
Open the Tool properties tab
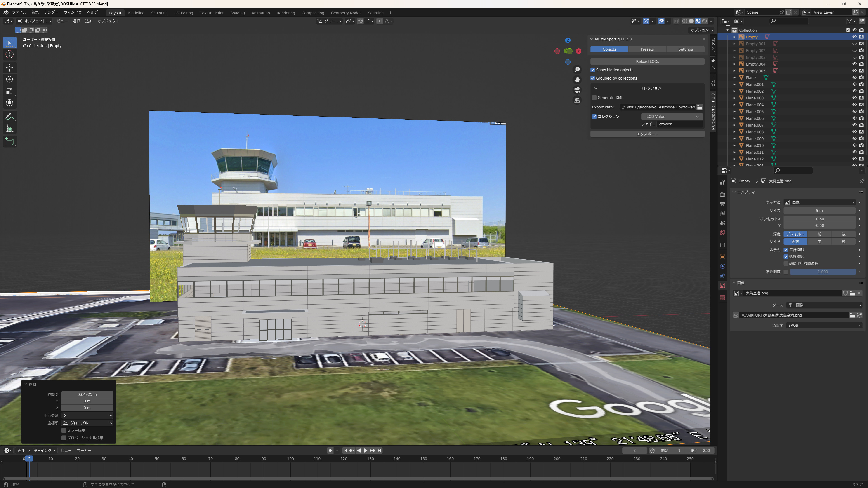[722, 182]
